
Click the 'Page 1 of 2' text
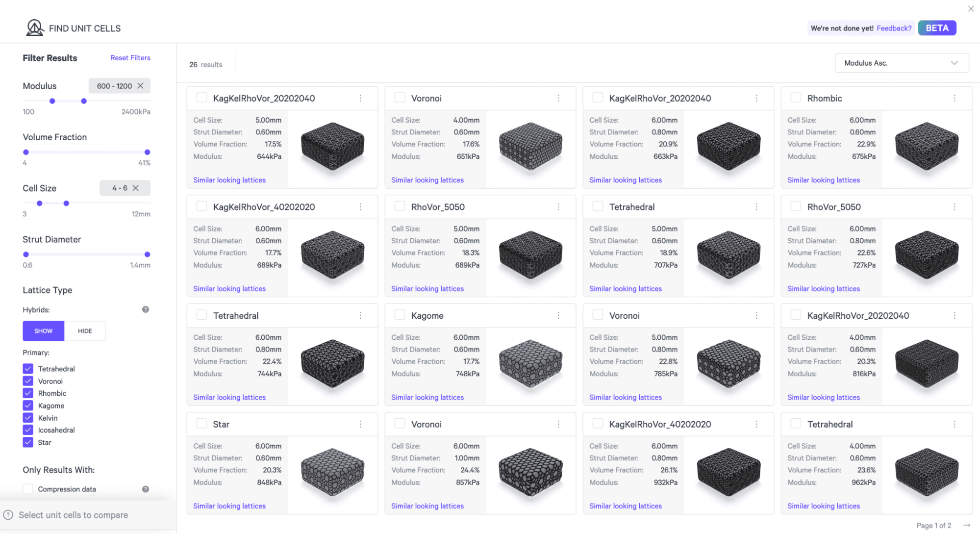click(x=933, y=525)
